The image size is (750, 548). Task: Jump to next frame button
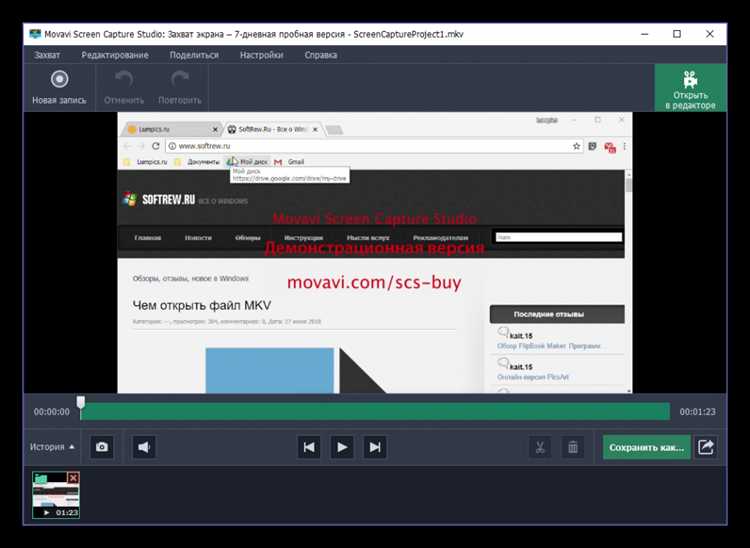coord(375,447)
